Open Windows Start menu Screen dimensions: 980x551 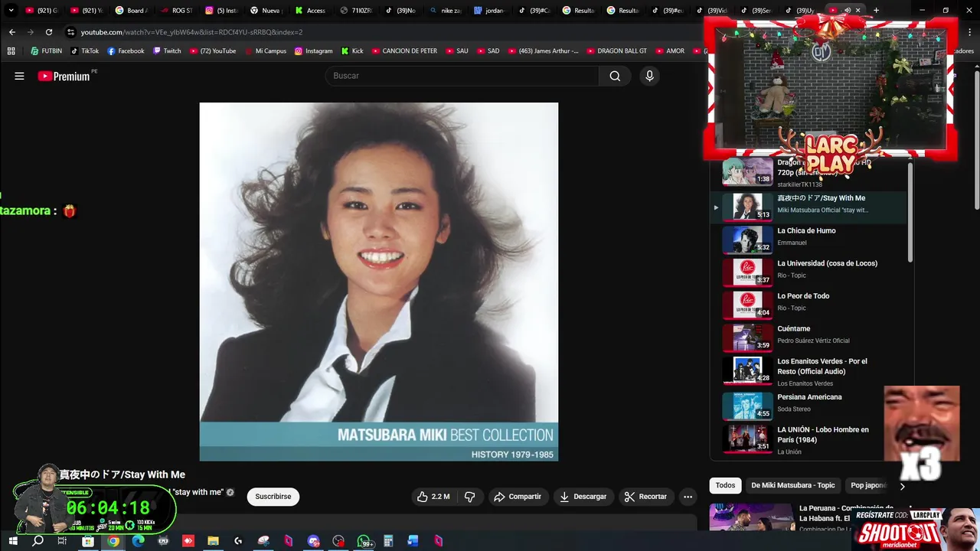13,541
